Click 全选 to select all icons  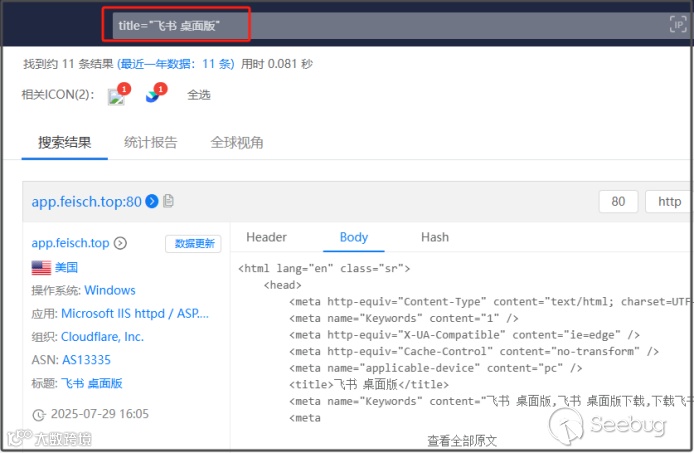[x=199, y=95]
